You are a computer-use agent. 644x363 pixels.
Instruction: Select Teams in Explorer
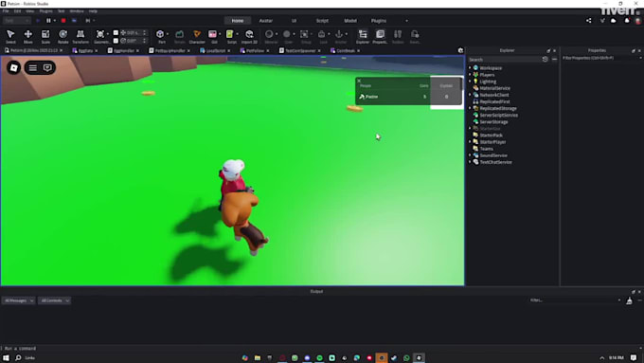[486, 149]
